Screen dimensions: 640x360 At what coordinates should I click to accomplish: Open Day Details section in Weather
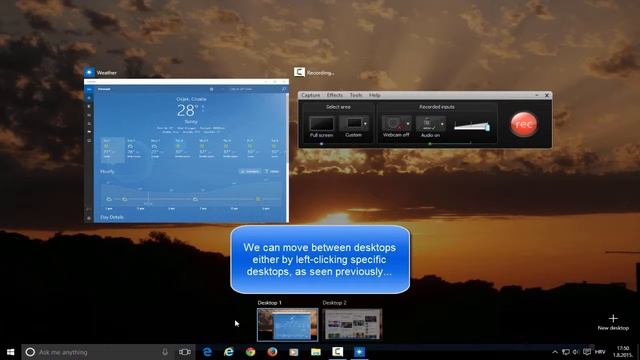tap(111, 217)
